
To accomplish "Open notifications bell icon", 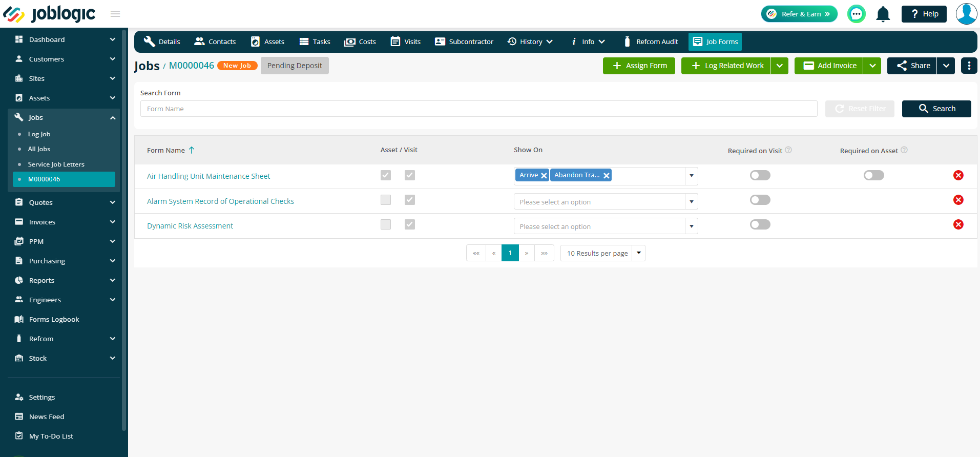I will click(883, 14).
